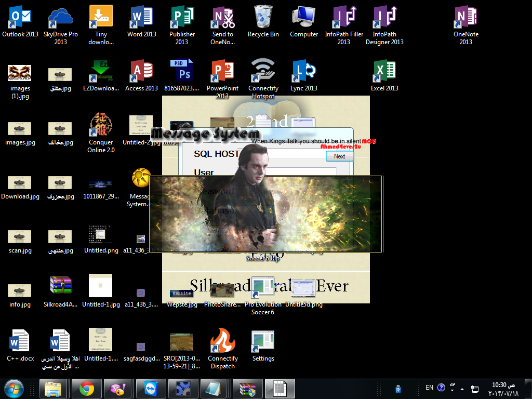Select the images (1).jpg thumbnail

point(19,73)
